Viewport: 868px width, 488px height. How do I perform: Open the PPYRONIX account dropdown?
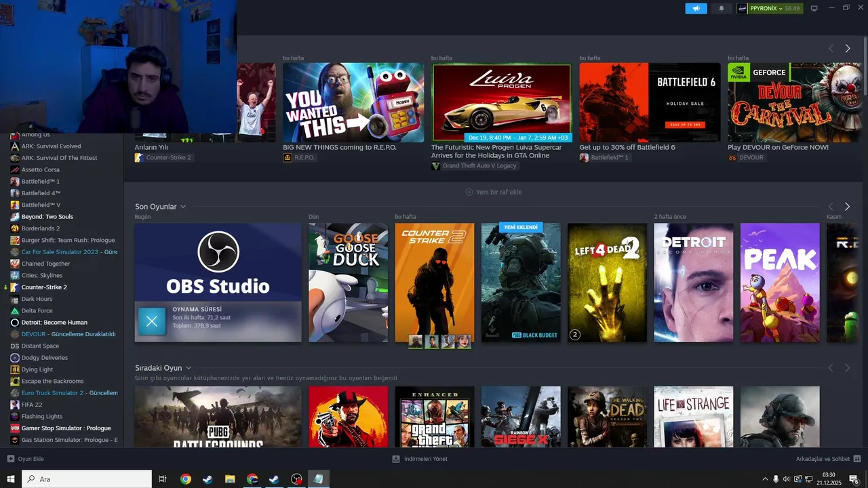pyautogui.click(x=769, y=9)
